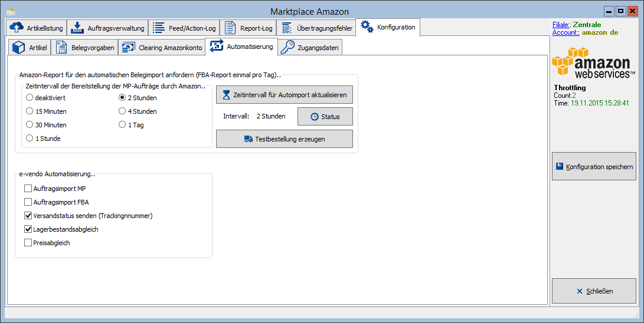Viewport: 644px width, 323px height.
Task: Click the Clearing Amazonkonto icon
Action: click(x=129, y=47)
